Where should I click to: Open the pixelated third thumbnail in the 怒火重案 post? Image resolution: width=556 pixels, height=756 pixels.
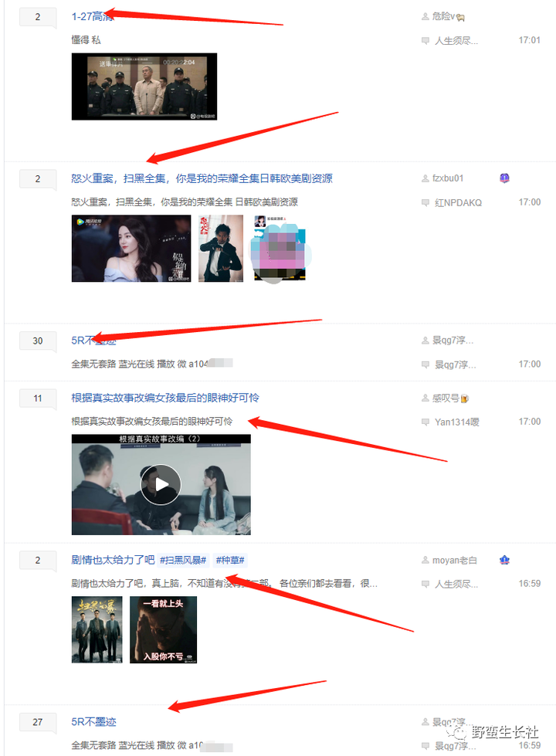coord(280,249)
